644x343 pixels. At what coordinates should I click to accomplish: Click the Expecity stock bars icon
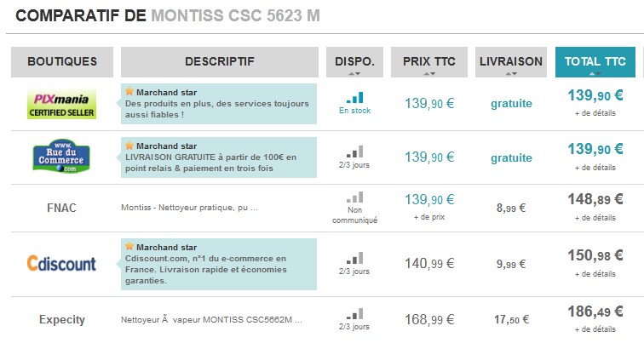tap(355, 314)
